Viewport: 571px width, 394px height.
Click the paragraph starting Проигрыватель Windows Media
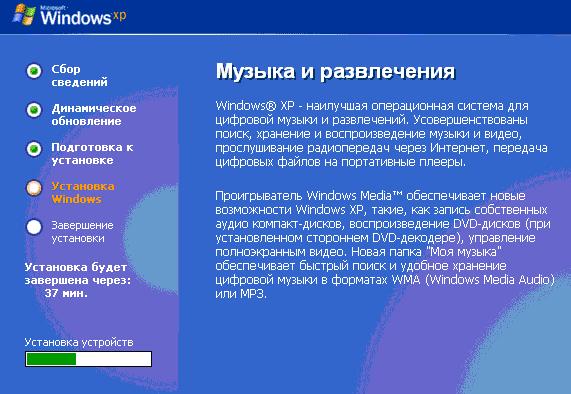[385, 244]
